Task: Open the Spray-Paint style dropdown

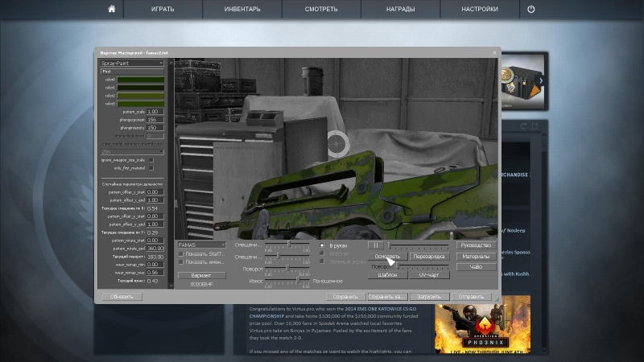Action: 132,64
